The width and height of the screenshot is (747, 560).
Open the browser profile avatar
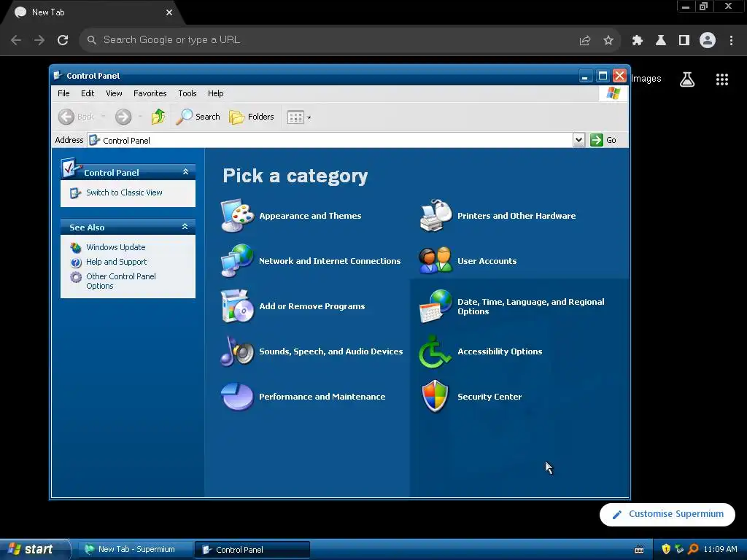click(708, 41)
